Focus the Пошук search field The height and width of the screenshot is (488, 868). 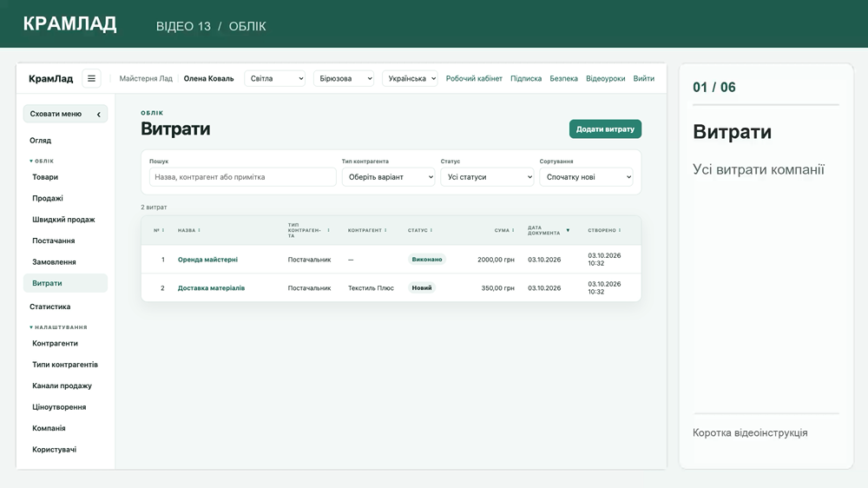(x=242, y=177)
